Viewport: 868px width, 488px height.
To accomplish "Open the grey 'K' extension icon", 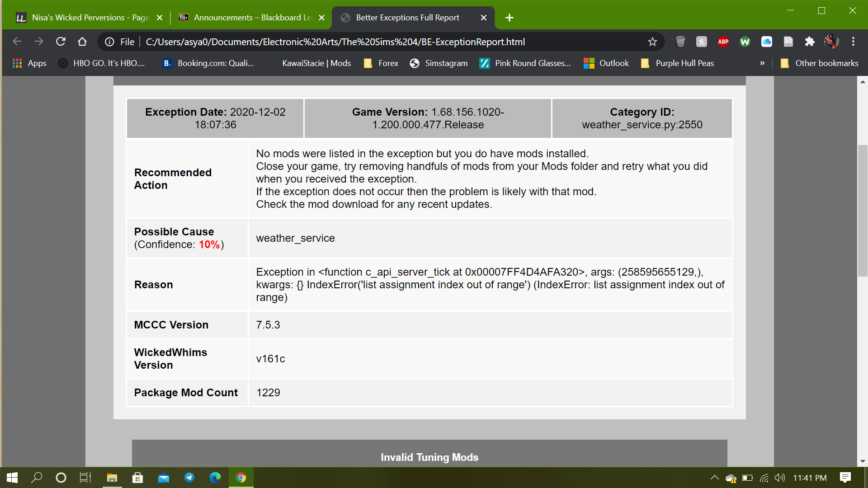I will point(701,42).
